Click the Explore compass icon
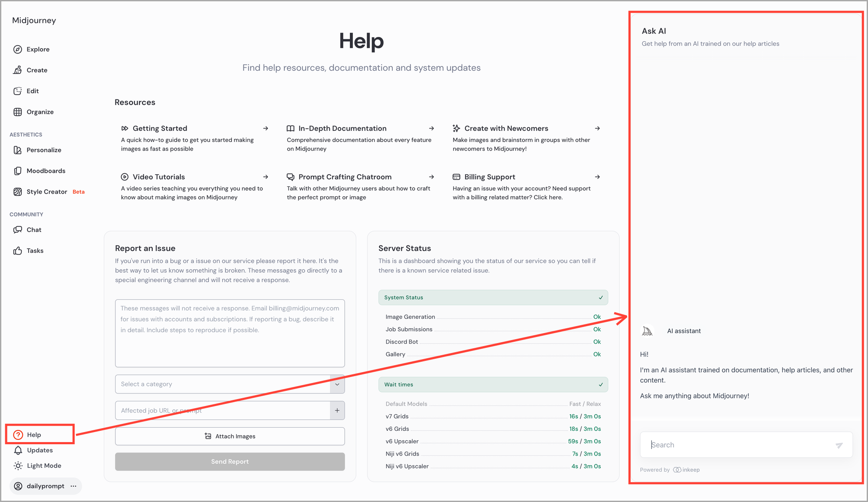This screenshot has height=502, width=868. [18, 50]
